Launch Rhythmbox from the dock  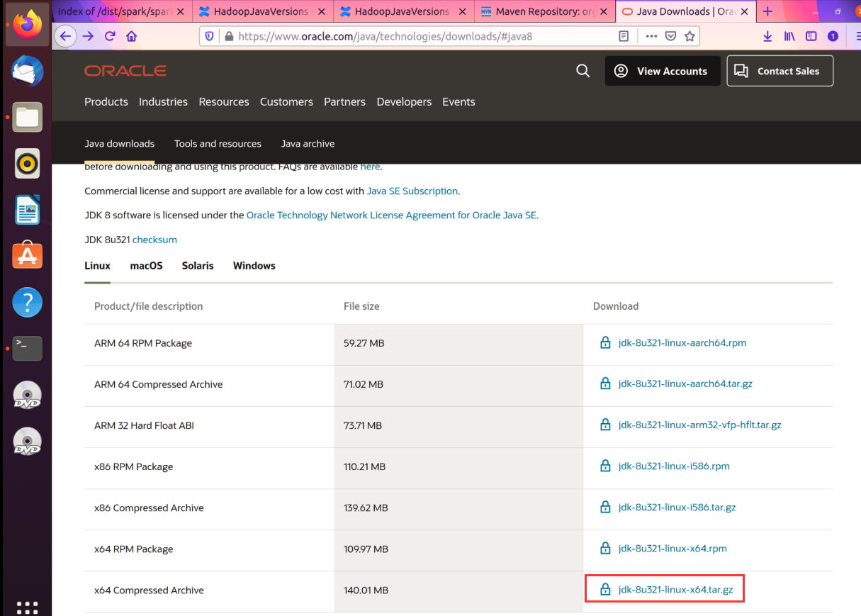pyautogui.click(x=28, y=164)
